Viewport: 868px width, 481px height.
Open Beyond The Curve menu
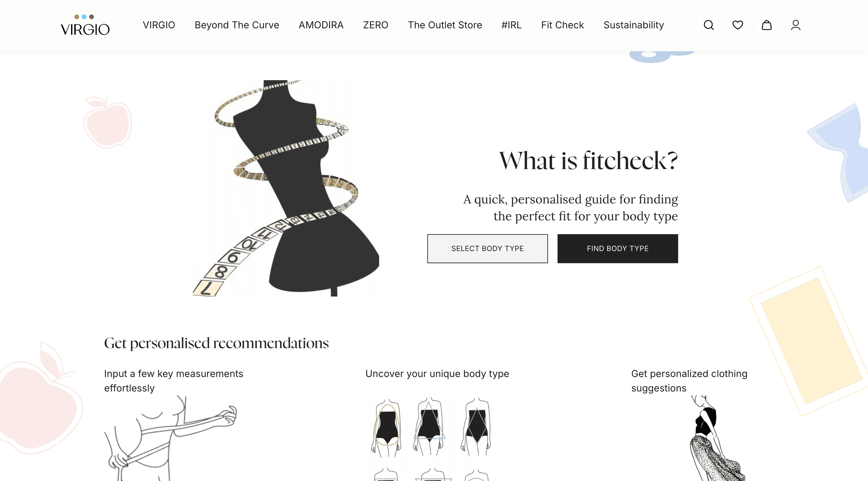(237, 25)
